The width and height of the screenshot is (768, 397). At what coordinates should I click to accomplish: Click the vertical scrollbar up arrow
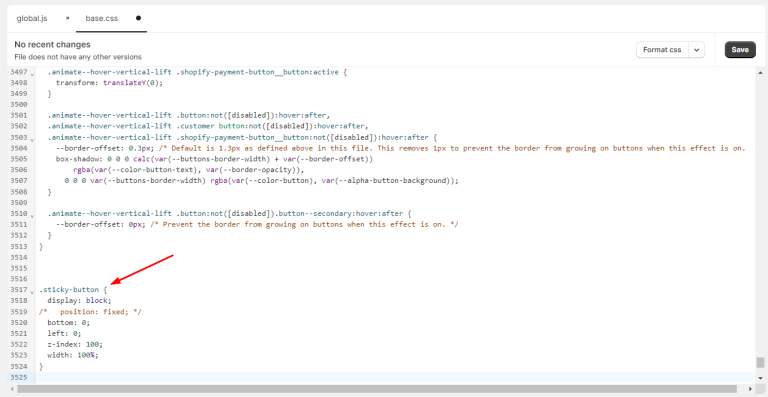click(760, 72)
